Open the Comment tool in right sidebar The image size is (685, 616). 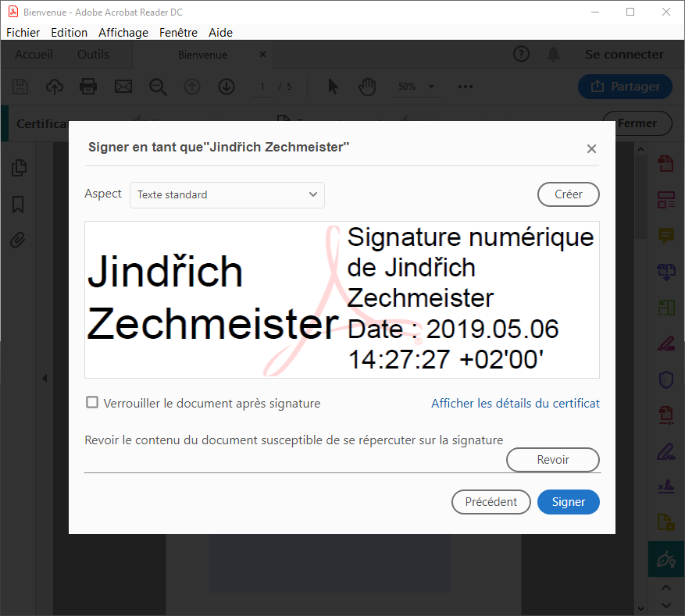(x=665, y=236)
